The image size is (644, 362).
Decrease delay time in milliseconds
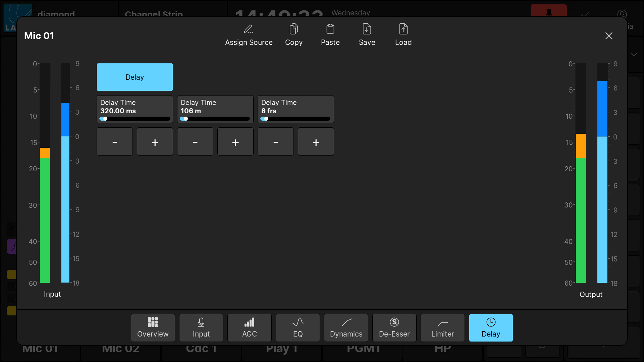coord(115,141)
